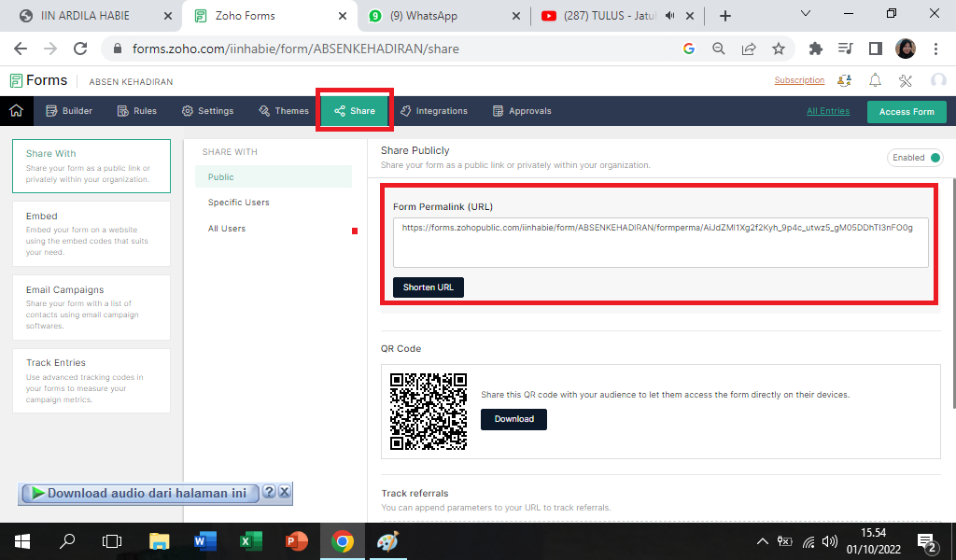Click Download audio dari halaman ini button
The width and height of the screenshot is (956, 560).
click(x=140, y=493)
